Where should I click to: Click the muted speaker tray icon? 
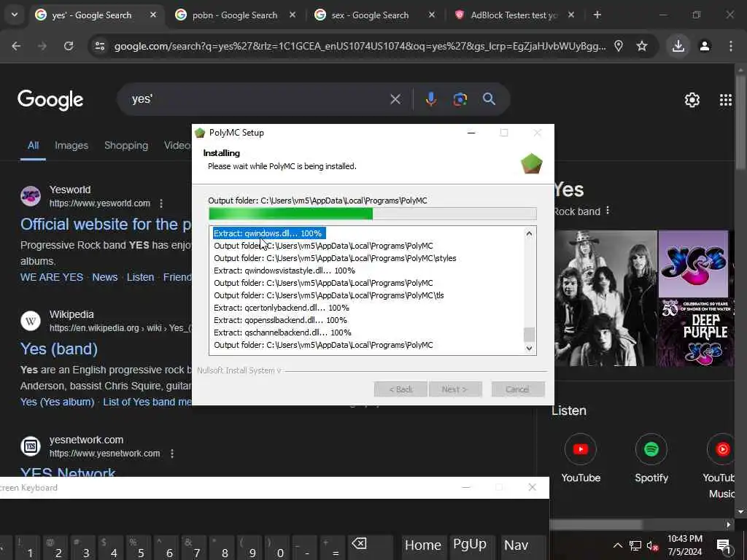click(x=652, y=545)
